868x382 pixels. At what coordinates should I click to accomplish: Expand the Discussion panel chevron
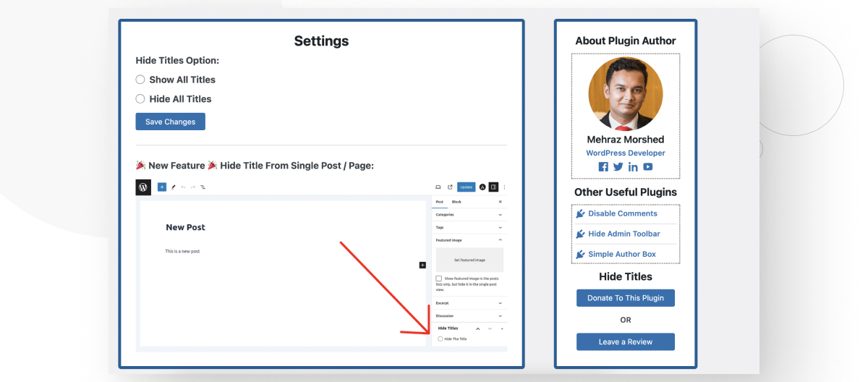[500, 316]
